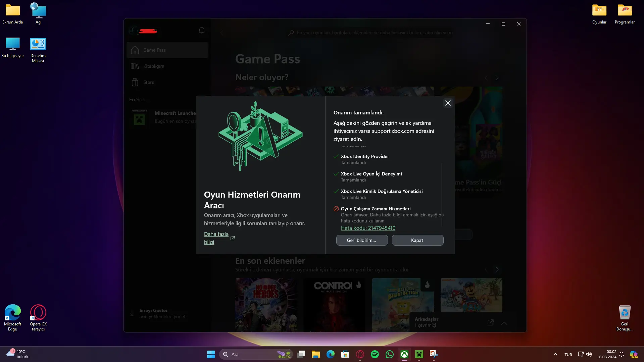Screen dimensions: 644x362
Task: Click the Xbox app back arrow
Action: point(221,33)
